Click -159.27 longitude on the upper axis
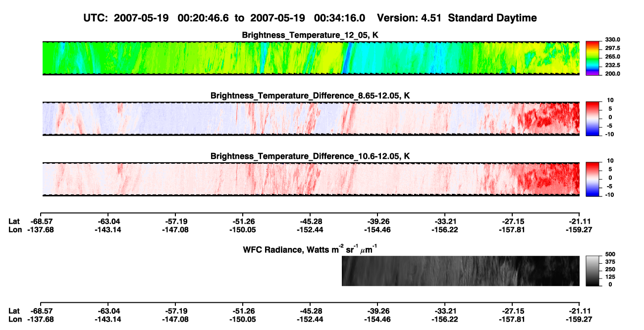The width and height of the screenshot is (644, 330). pyautogui.click(x=580, y=229)
